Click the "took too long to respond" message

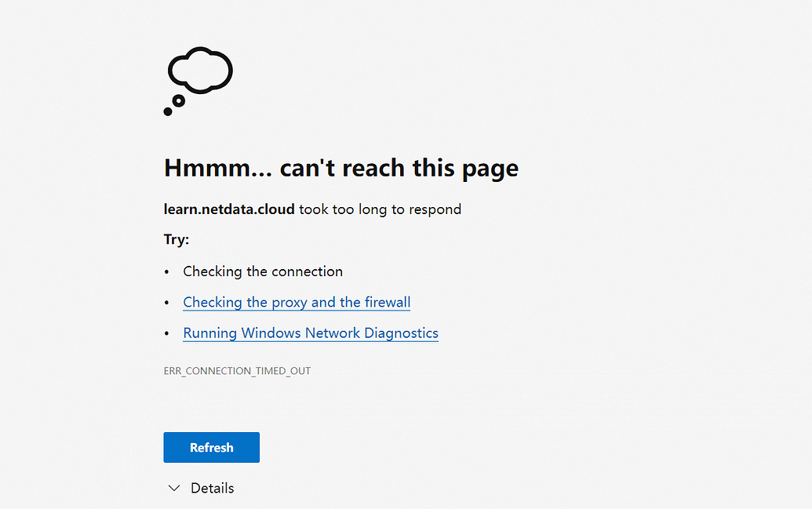point(380,209)
